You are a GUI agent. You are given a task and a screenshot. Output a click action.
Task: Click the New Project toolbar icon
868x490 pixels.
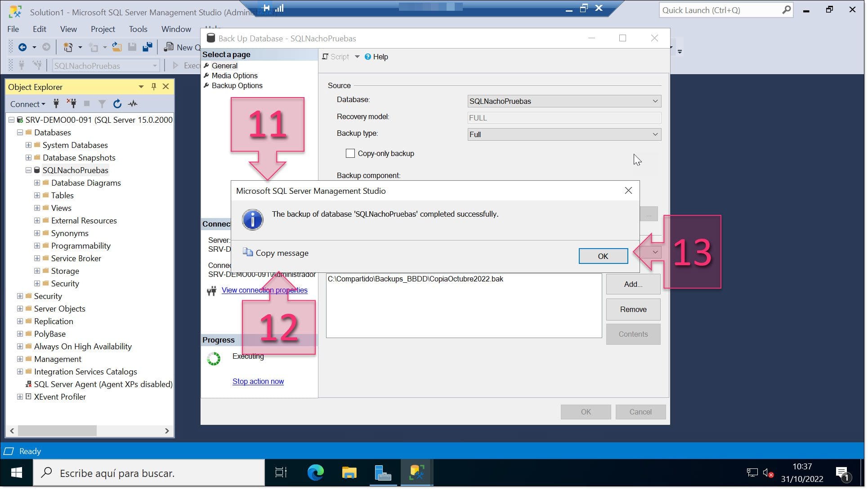coord(68,48)
